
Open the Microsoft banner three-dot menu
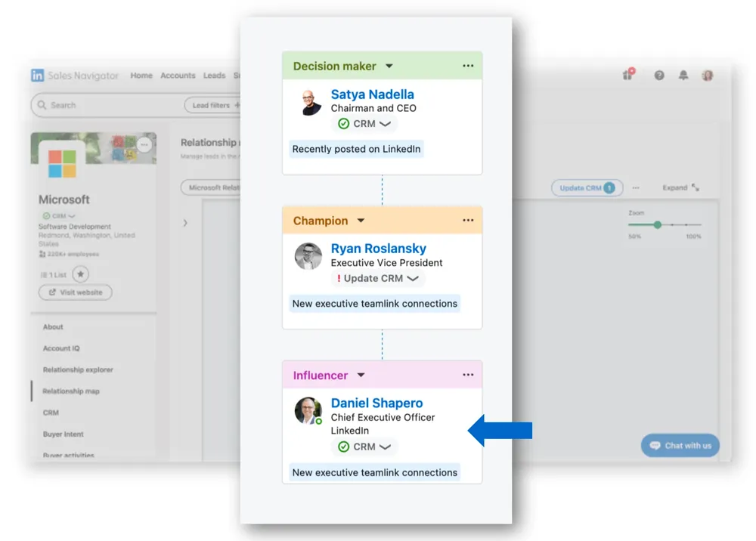tap(144, 144)
